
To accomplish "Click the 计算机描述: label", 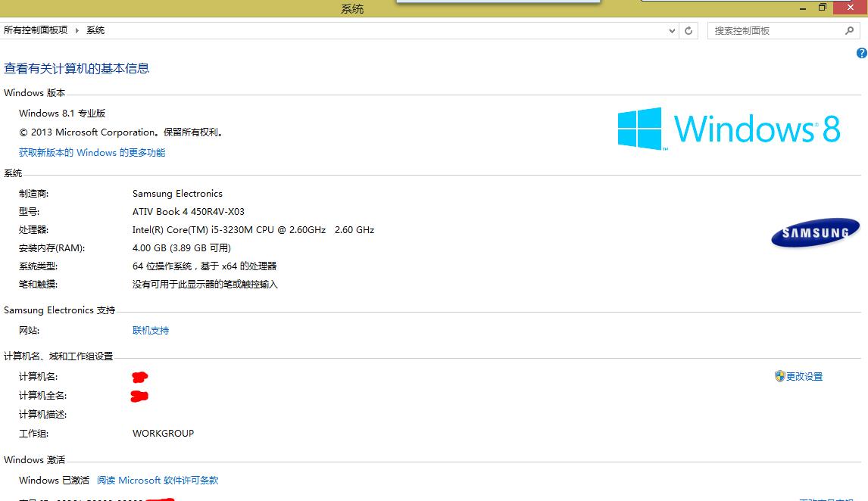I will [x=42, y=415].
